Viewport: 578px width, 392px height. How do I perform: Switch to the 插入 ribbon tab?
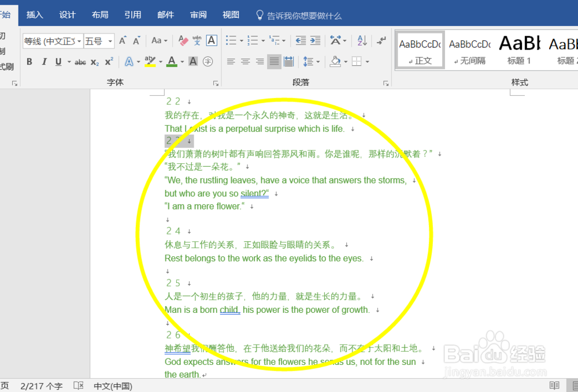(35, 14)
